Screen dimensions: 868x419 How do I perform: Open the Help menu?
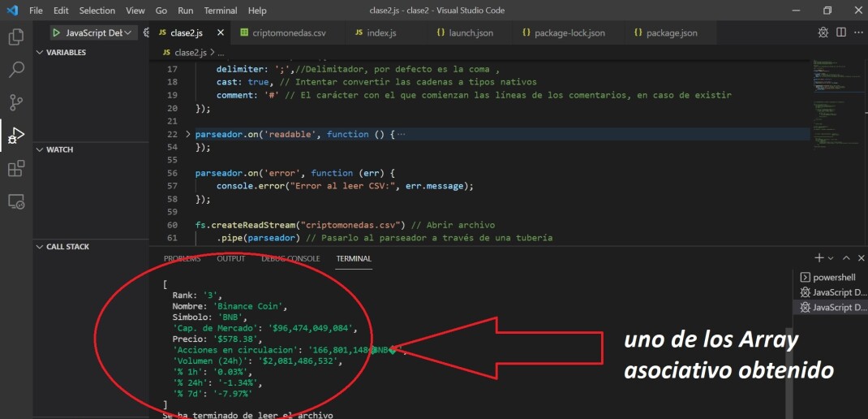[x=257, y=11]
